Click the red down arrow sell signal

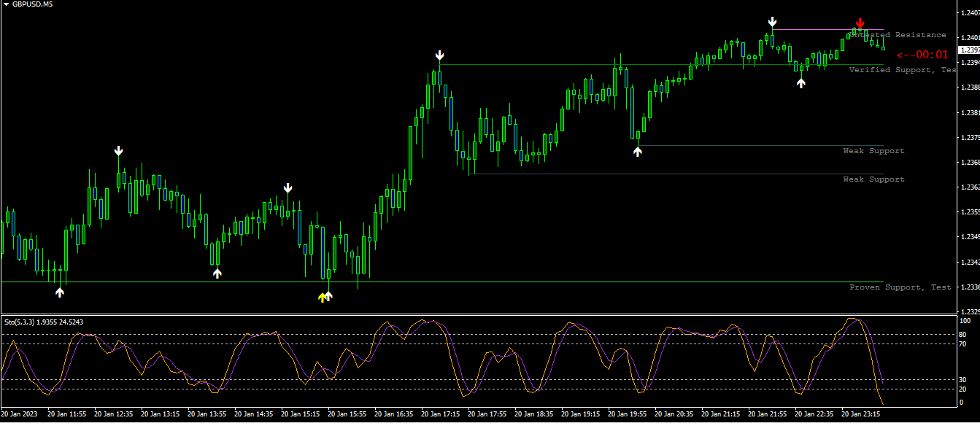[860, 23]
